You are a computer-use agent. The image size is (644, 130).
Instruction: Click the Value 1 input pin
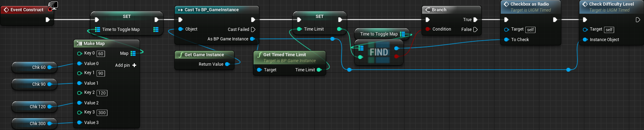[79, 83]
